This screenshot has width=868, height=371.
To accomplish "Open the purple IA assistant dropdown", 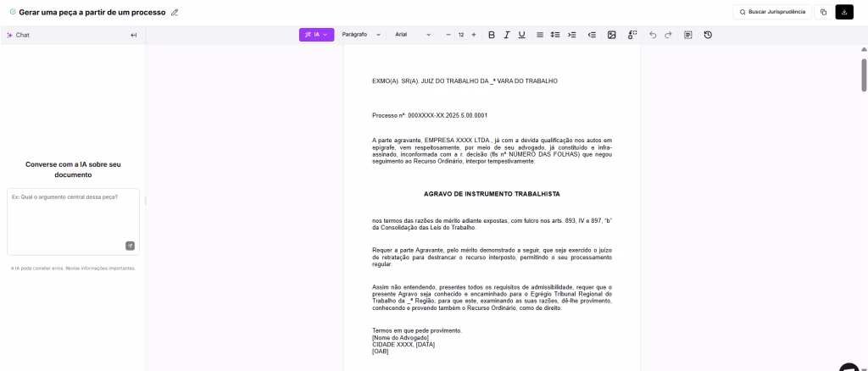I will (x=317, y=35).
